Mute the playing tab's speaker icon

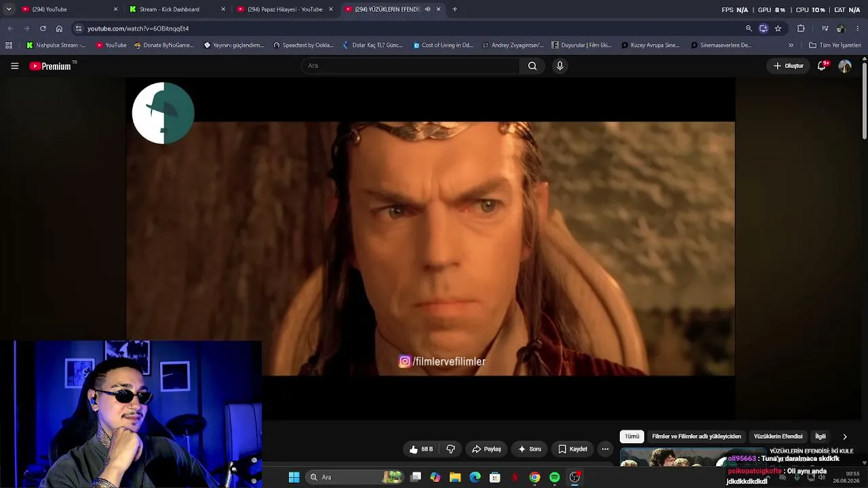427,9
